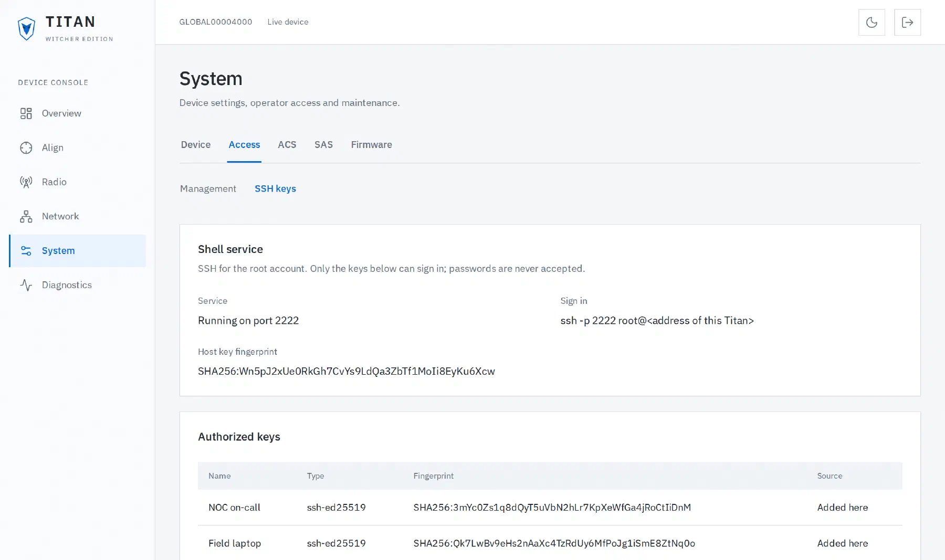The height and width of the screenshot is (560, 945).
Task: Switch to the Device tab
Action: tap(196, 145)
